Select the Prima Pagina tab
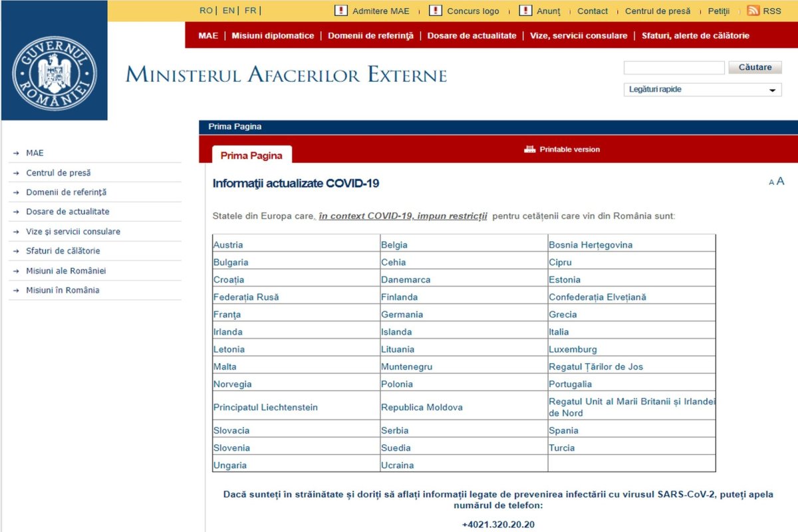The height and width of the screenshot is (532, 798). tap(251, 156)
